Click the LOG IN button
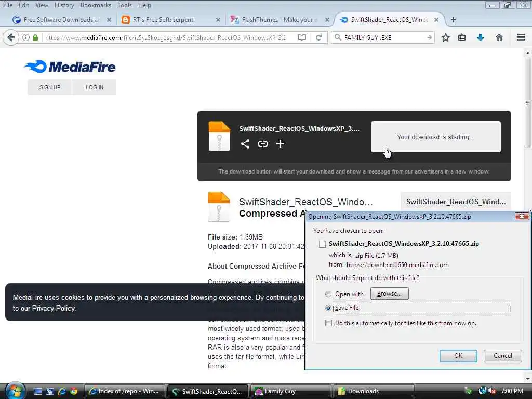Screen dimensions: 532x399 95,87
